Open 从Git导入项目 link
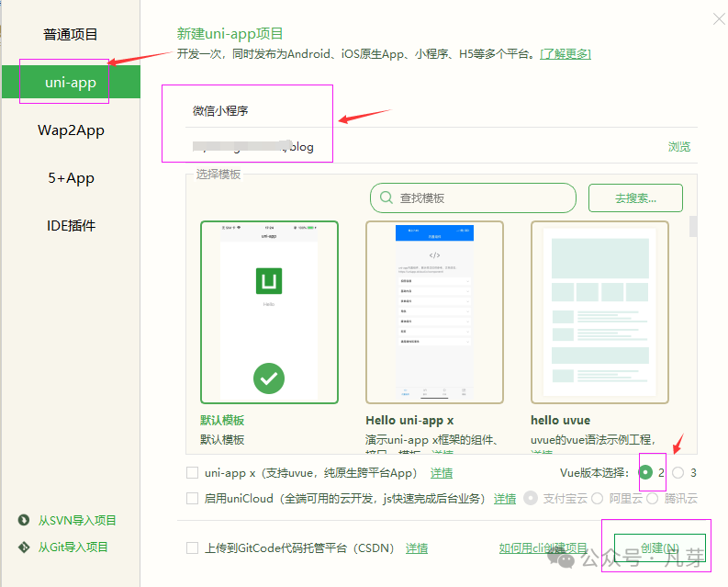Viewport: 728px width, 587px height. (73, 547)
